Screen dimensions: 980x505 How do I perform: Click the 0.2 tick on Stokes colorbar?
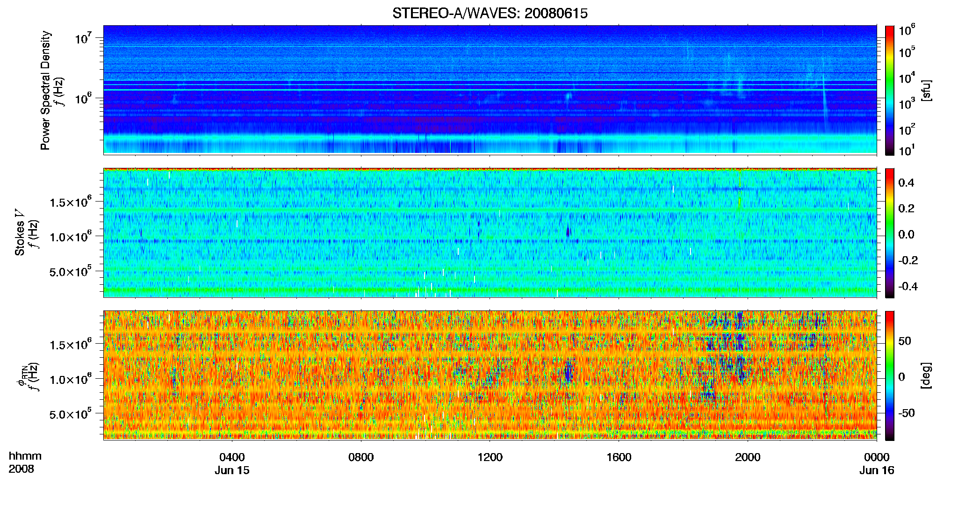906,209
